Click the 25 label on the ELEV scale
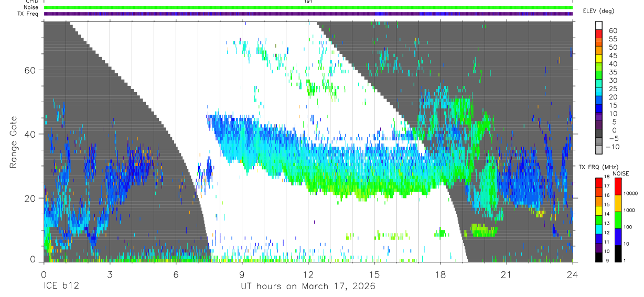Image resolution: width=644 pixels, height=297 pixels. [x=613, y=89]
